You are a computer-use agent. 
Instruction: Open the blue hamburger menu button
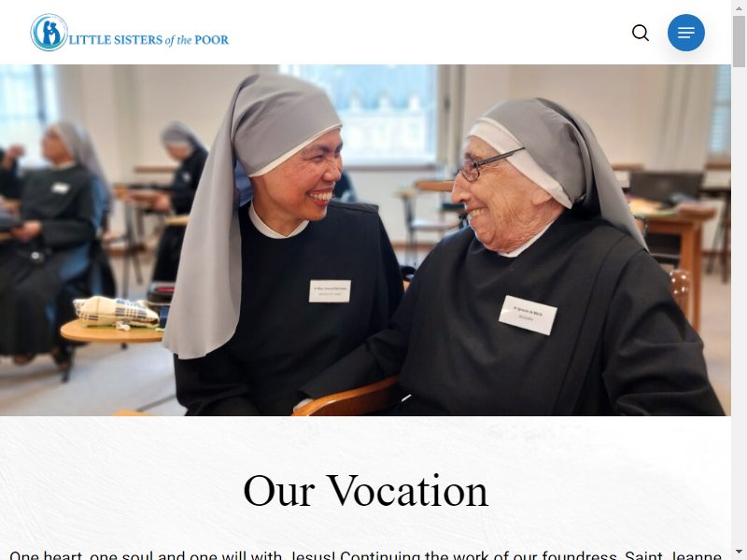tap(686, 33)
